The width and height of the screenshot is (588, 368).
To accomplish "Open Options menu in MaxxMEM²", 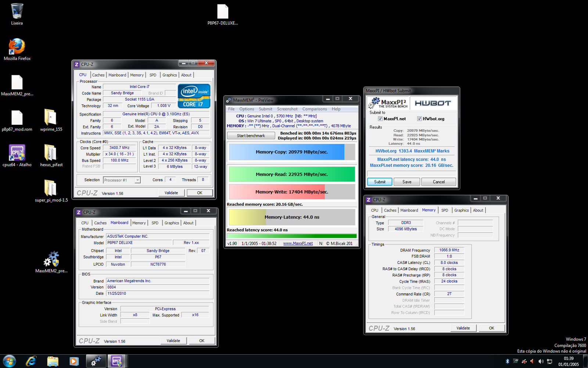I will tap(247, 109).
